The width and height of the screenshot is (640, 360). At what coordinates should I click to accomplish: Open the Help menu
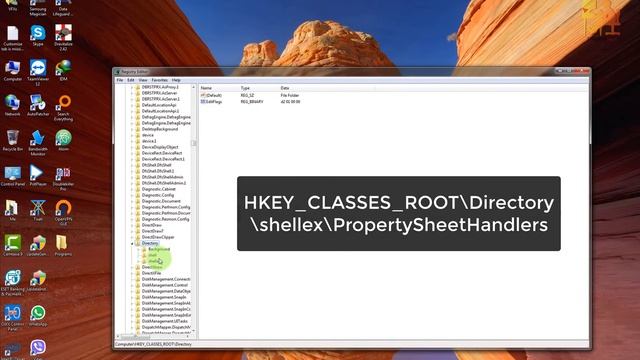(176, 80)
